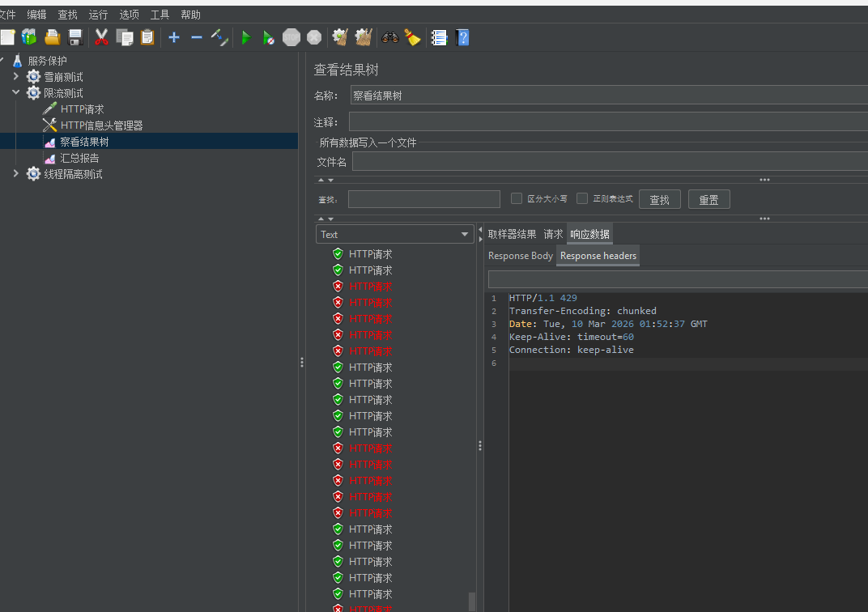Click the 名称 input field

coord(609,96)
